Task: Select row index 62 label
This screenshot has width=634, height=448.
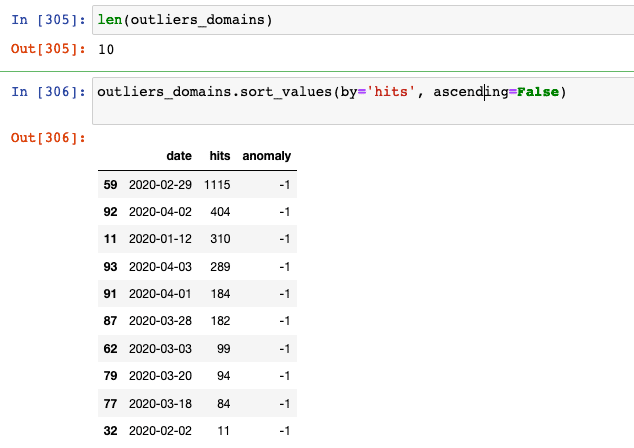Action: point(110,349)
